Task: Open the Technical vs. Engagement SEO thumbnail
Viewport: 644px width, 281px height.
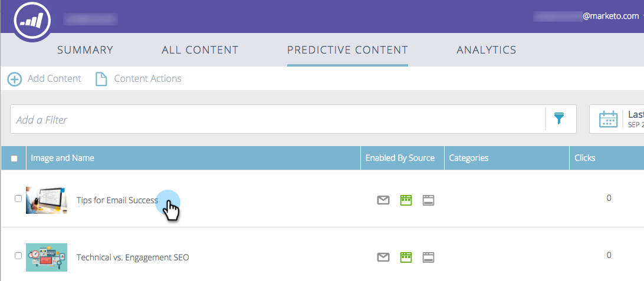Action: click(x=47, y=257)
